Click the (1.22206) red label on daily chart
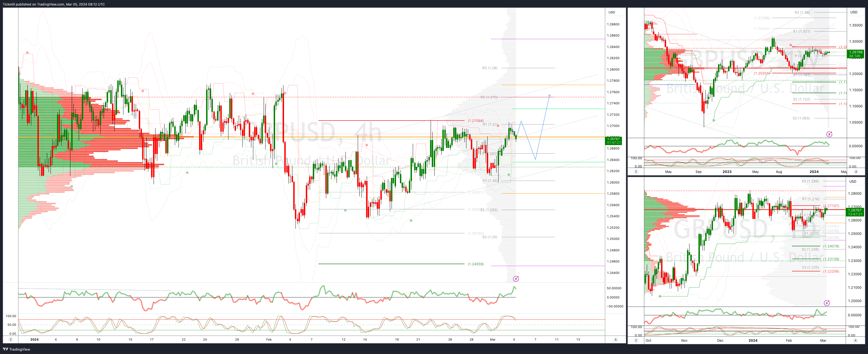The image size is (868, 354). [x=831, y=271]
